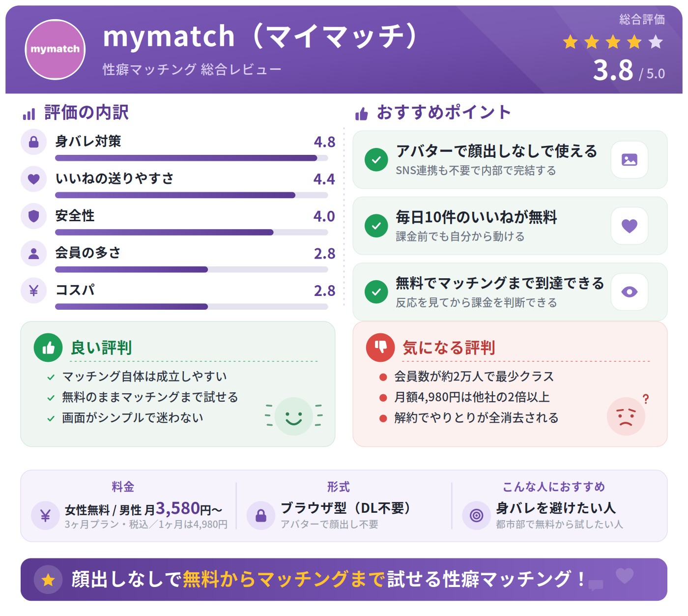
Task: Click the こんな人におすすめ label
Action: coord(554,487)
